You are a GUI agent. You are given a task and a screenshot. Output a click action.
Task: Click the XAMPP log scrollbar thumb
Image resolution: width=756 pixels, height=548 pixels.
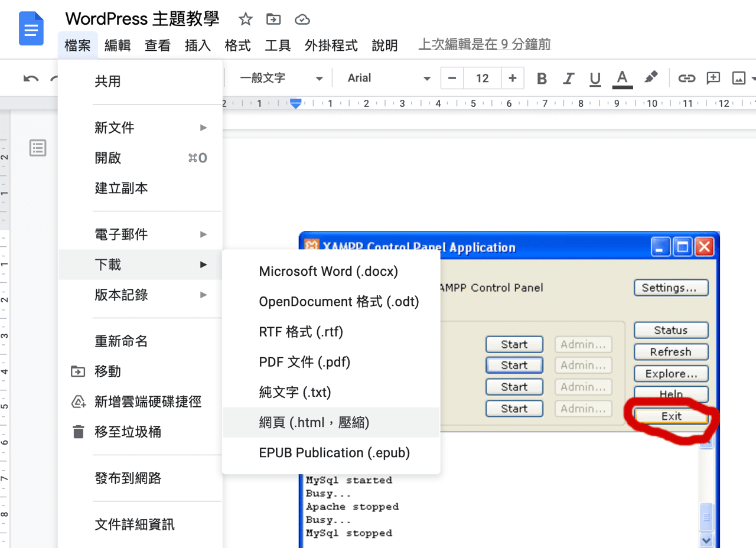point(706,518)
